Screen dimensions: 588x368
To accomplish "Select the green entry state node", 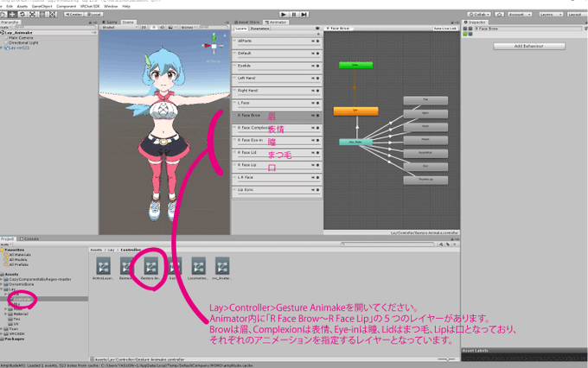I will coord(355,65).
